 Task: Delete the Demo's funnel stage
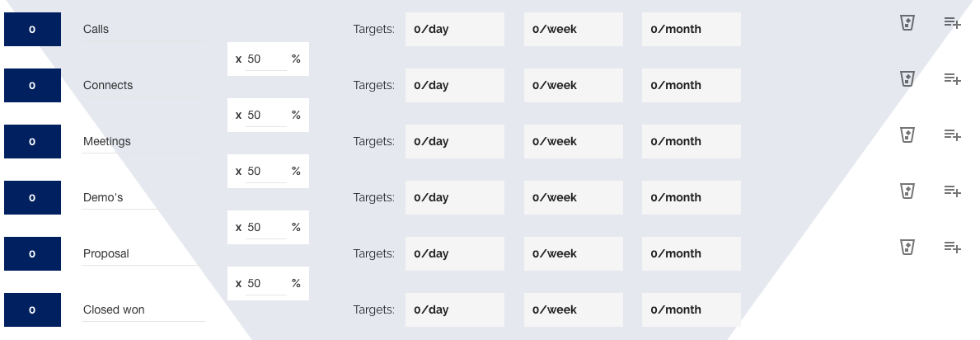point(907,191)
